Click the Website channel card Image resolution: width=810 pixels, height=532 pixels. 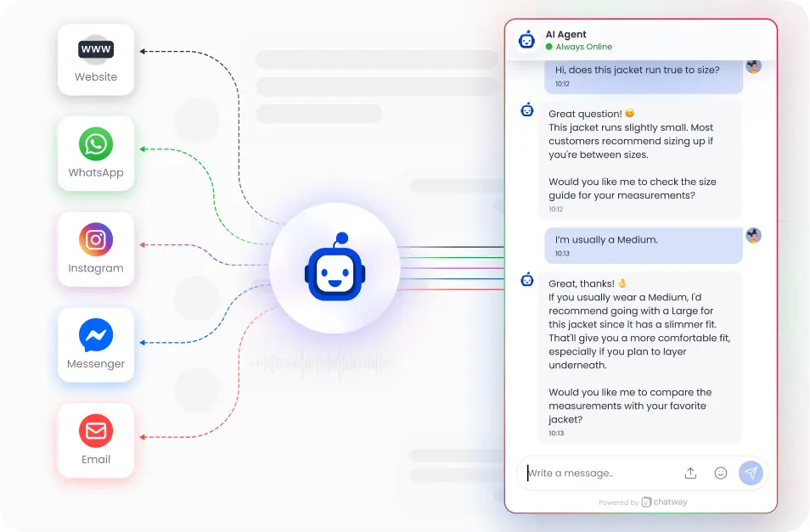96,60
